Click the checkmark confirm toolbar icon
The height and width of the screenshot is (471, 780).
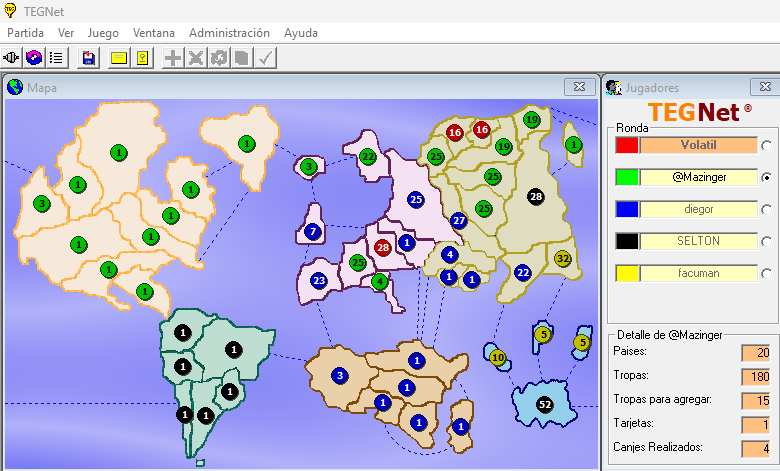(265, 58)
